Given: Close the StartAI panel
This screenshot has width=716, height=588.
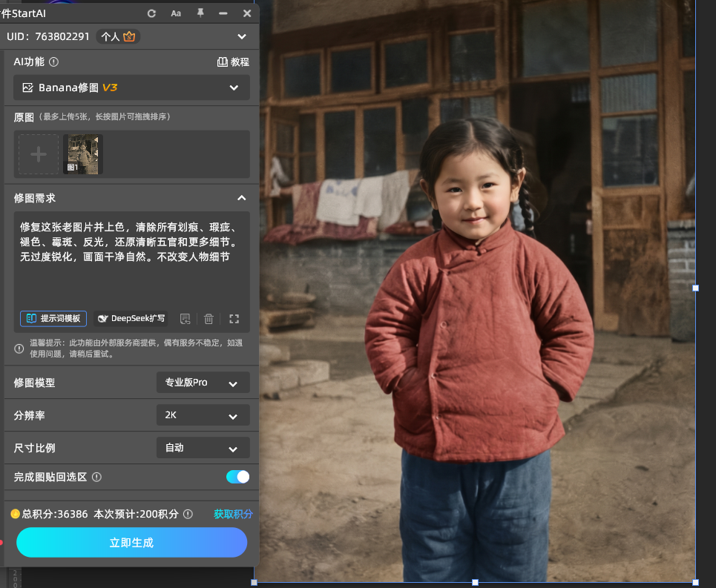Looking at the screenshot, I should click(247, 13).
